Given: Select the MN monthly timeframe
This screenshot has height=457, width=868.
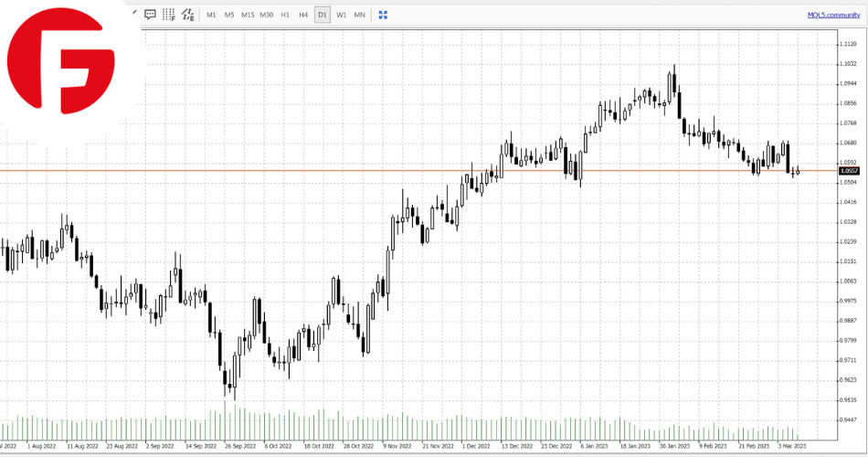Looking at the screenshot, I should pos(359,15).
